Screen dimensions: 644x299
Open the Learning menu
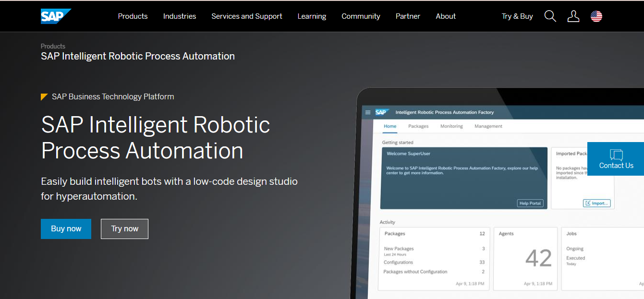(312, 16)
